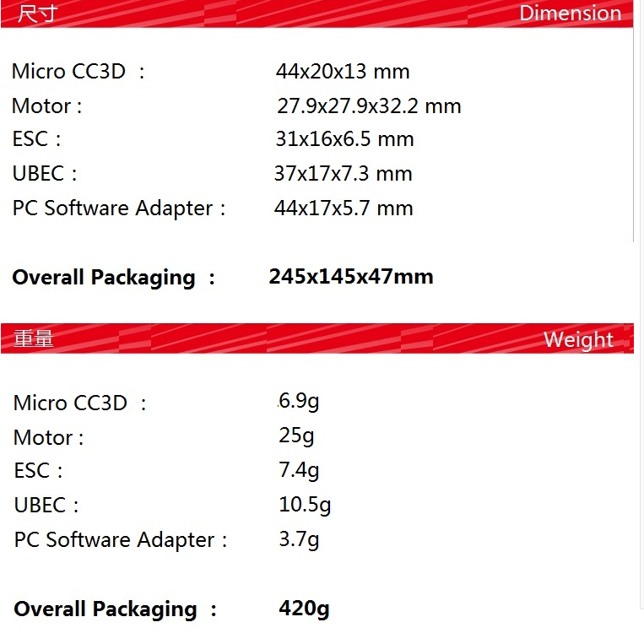Click the UBEC weight 10.5g
Viewport: 644px width, 644px height.
pos(305,505)
